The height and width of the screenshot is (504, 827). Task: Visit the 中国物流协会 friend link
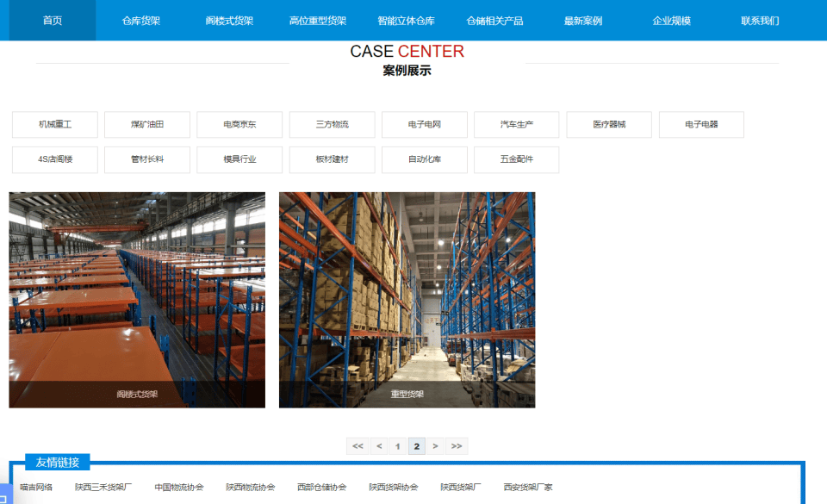pos(179,488)
